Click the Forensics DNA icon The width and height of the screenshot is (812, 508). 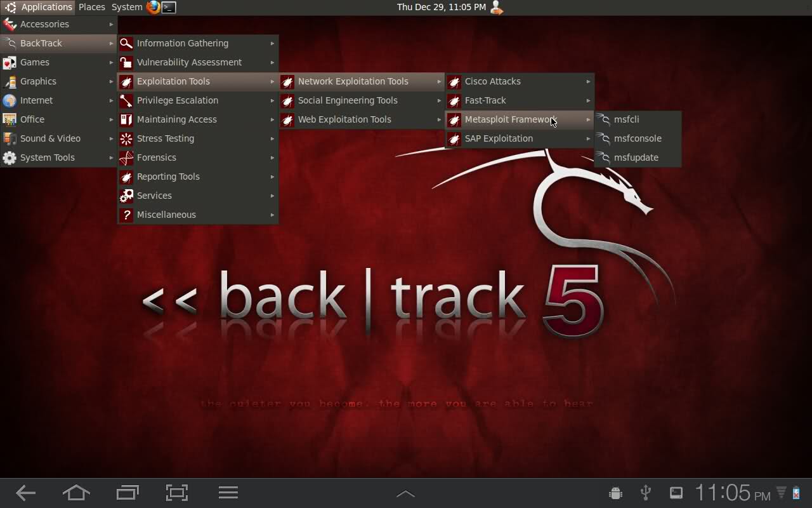pos(126,157)
